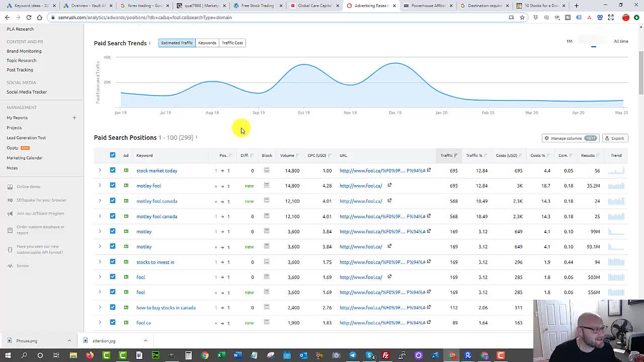Uncheck the stock market today row checkbox

tap(113, 170)
